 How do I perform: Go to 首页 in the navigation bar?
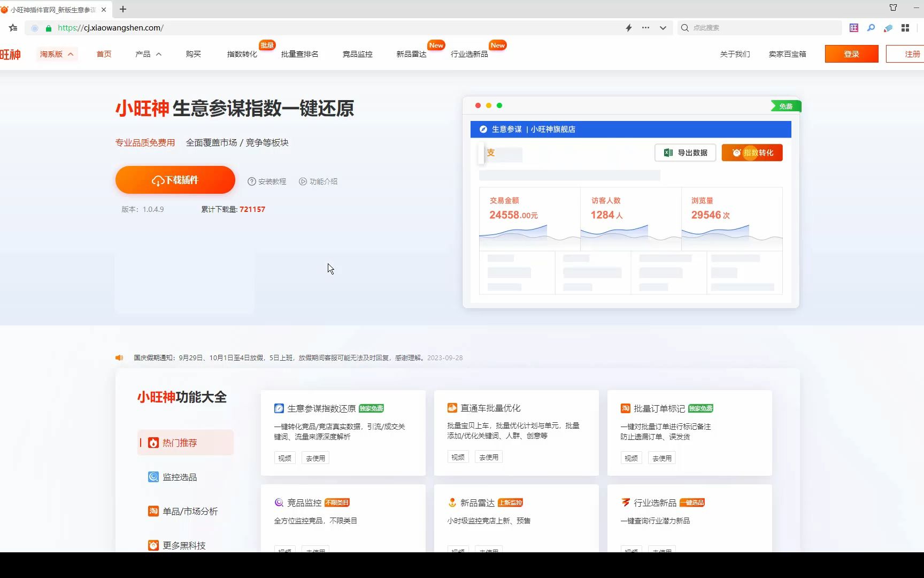coord(104,54)
